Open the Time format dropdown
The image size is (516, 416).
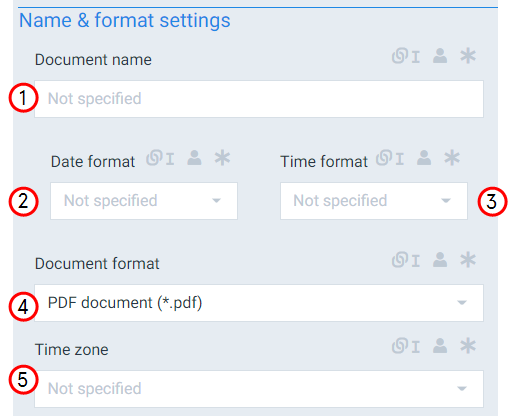click(374, 201)
